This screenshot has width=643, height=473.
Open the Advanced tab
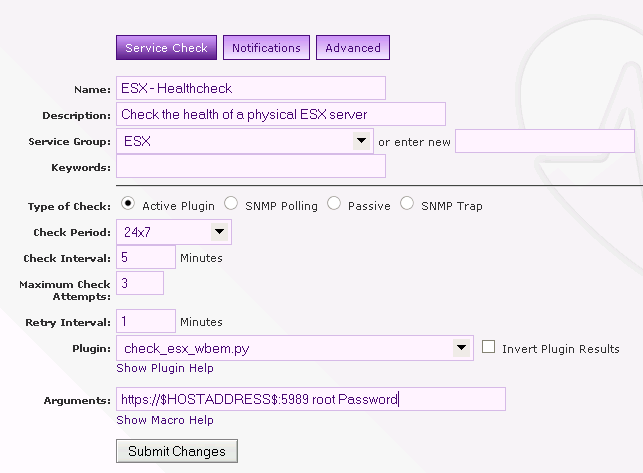pyautogui.click(x=353, y=47)
